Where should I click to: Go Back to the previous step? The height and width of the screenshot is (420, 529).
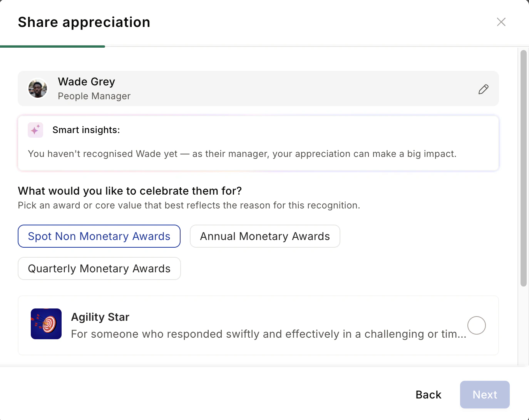pos(429,395)
